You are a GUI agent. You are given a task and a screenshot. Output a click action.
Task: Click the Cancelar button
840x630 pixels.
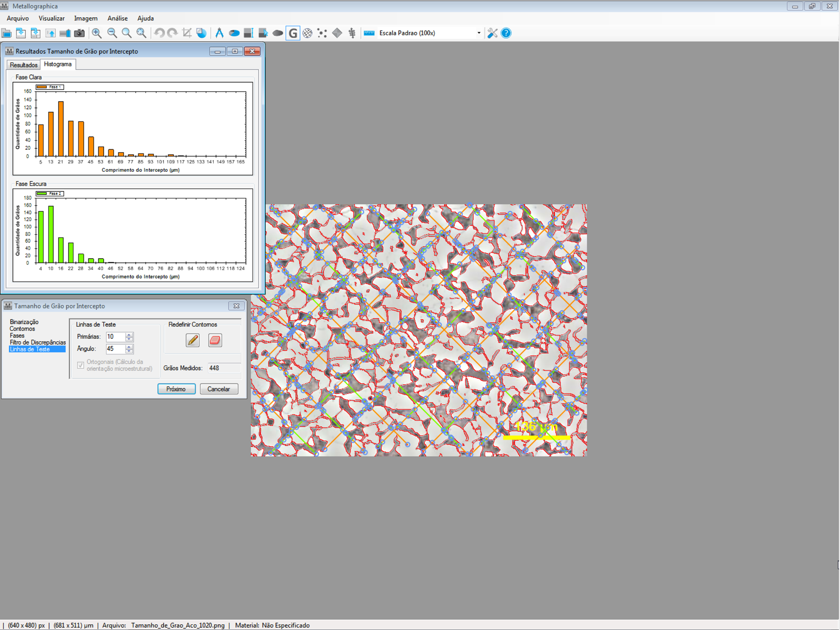click(x=219, y=389)
